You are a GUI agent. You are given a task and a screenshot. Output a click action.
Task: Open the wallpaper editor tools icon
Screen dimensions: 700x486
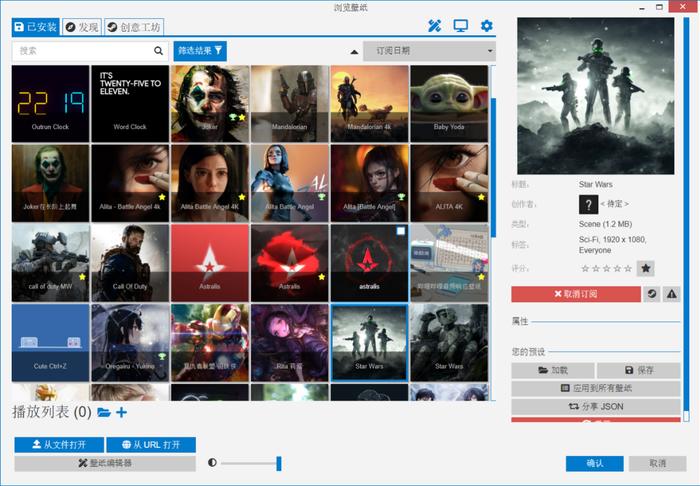point(434,26)
